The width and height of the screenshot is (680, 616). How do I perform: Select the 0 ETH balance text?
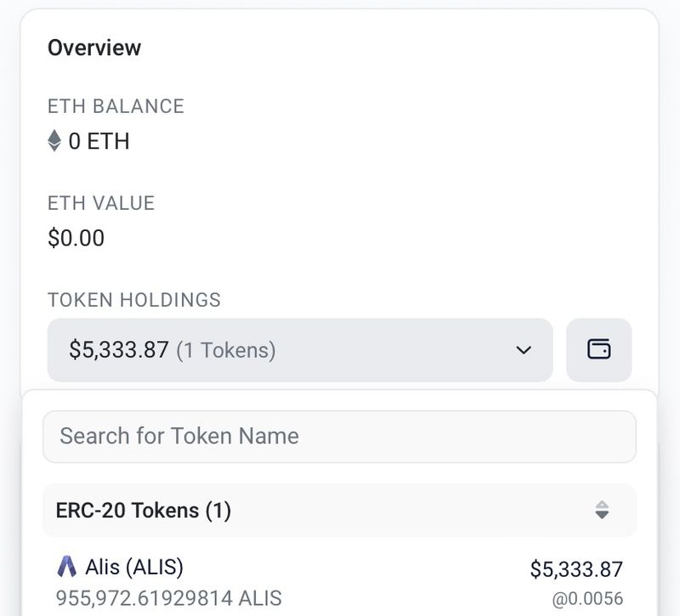pyautogui.click(x=99, y=141)
